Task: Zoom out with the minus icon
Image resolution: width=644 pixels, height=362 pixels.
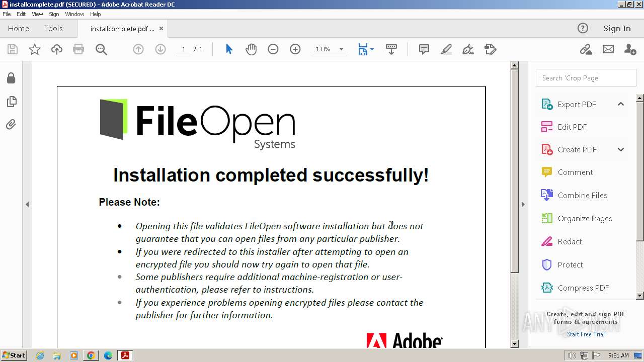Action: coord(273,49)
